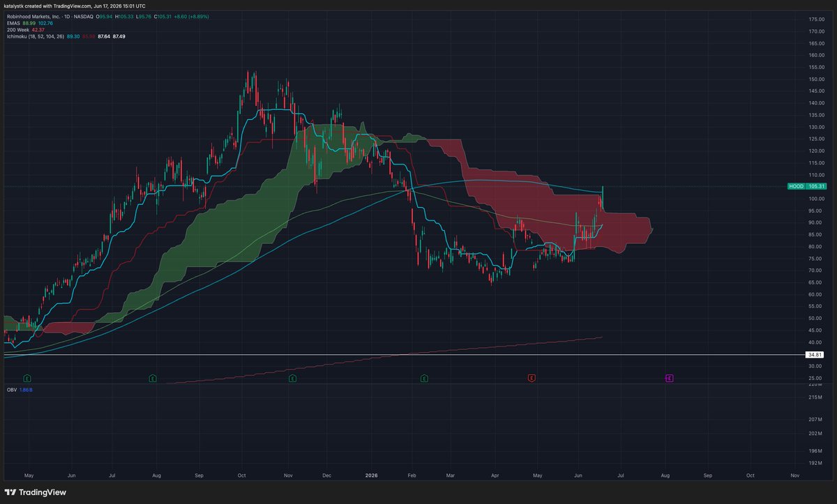Image resolution: width=837 pixels, height=504 pixels.
Task: Click the 175.00 price axis label
Action: [x=817, y=19]
